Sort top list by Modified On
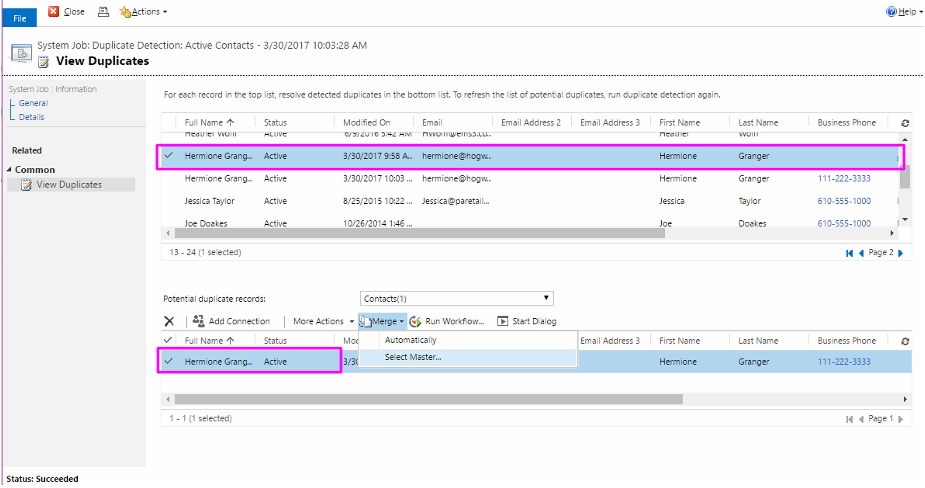 coord(367,122)
